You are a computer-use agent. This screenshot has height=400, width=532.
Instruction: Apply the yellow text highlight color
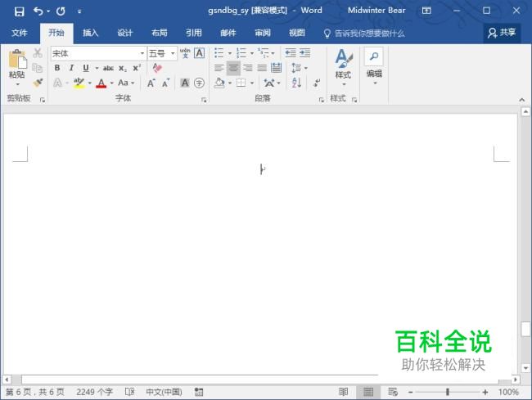79,83
